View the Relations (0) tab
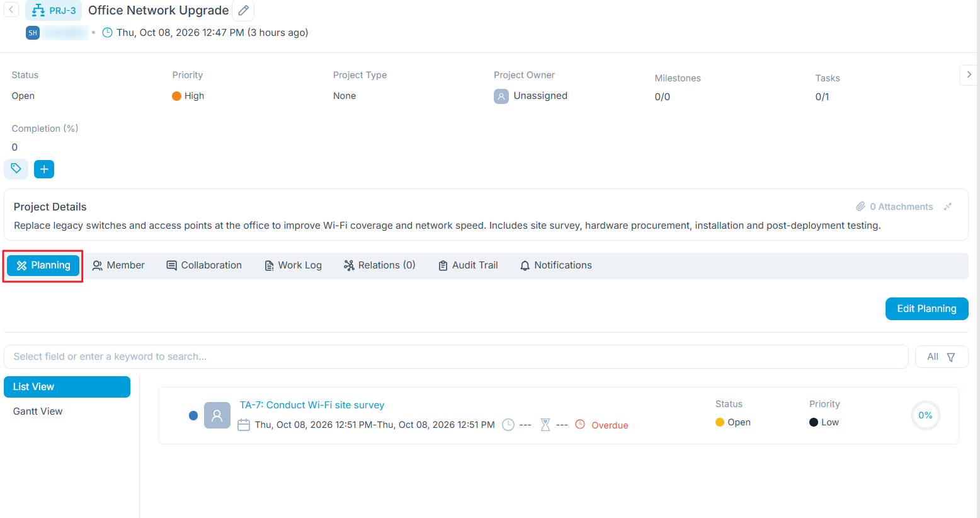Image resolution: width=980 pixels, height=518 pixels. tap(379, 265)
